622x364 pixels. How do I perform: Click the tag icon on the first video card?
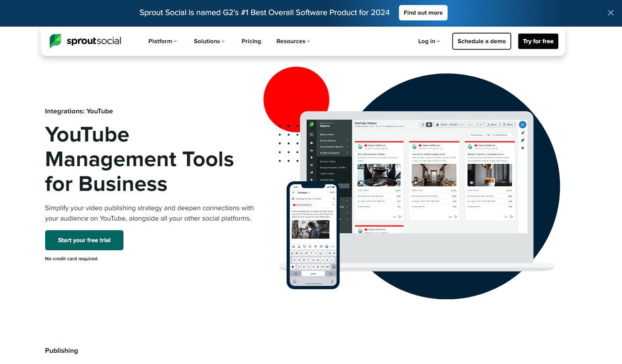click(x=399, y=217)
